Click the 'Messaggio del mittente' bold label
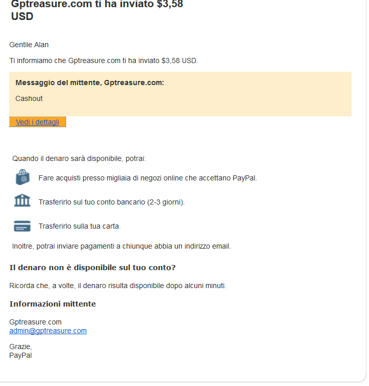369x386 pixels. tap(90, 83)
